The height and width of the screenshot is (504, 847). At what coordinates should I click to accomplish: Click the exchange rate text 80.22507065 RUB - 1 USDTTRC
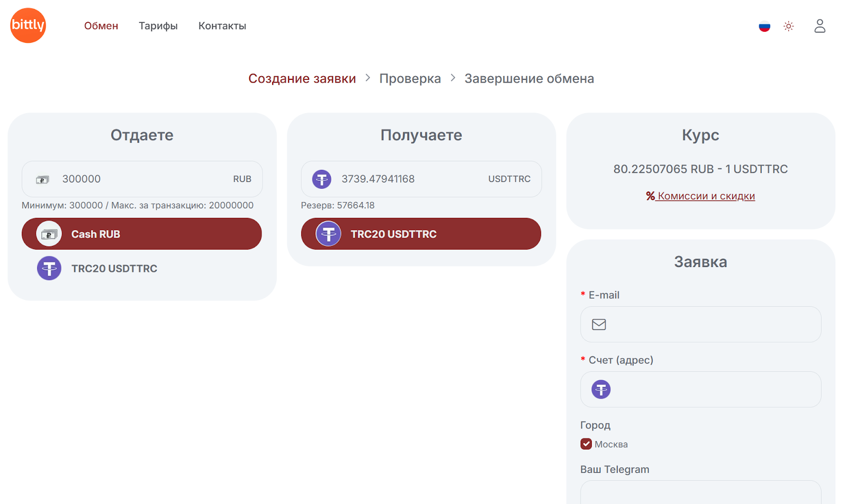click(x=701, y=169)
